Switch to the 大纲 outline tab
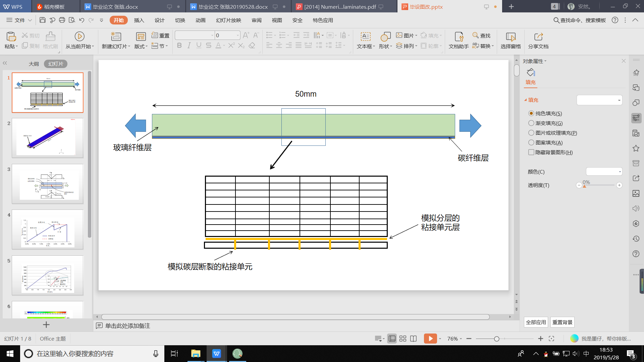This screenshot has width=644, height=362. [34, 64]
